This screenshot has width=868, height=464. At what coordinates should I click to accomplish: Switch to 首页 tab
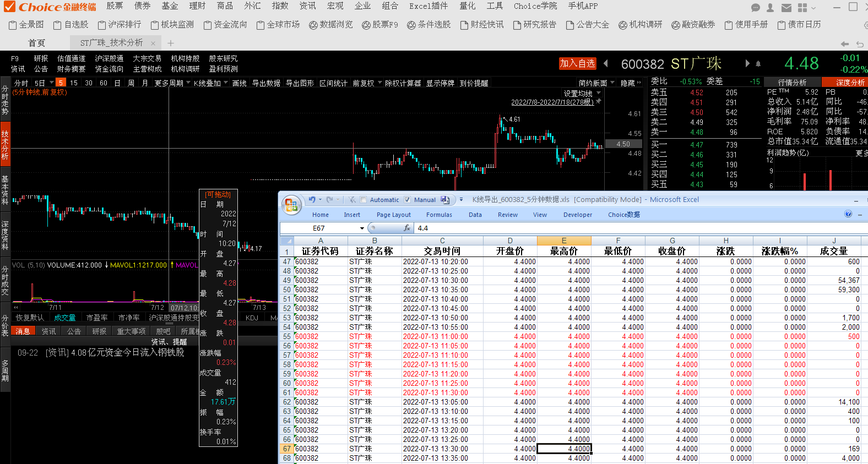click(36, 43)
